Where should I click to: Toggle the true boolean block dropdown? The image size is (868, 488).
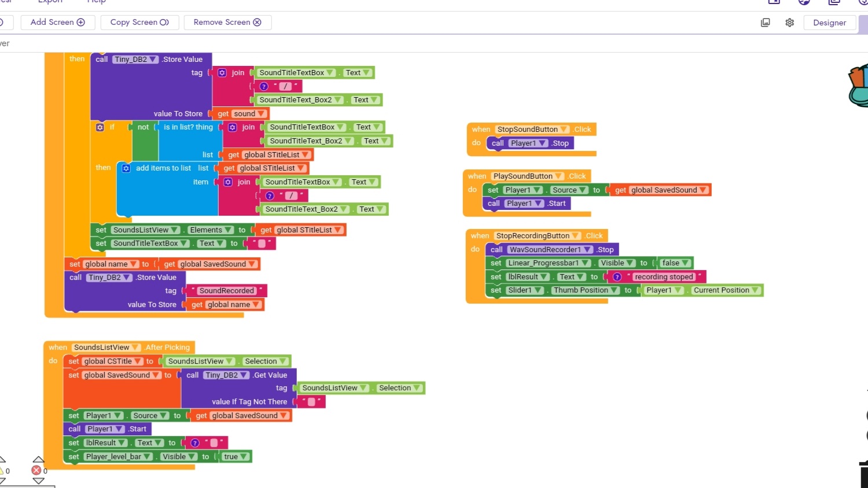pos(244,457)
